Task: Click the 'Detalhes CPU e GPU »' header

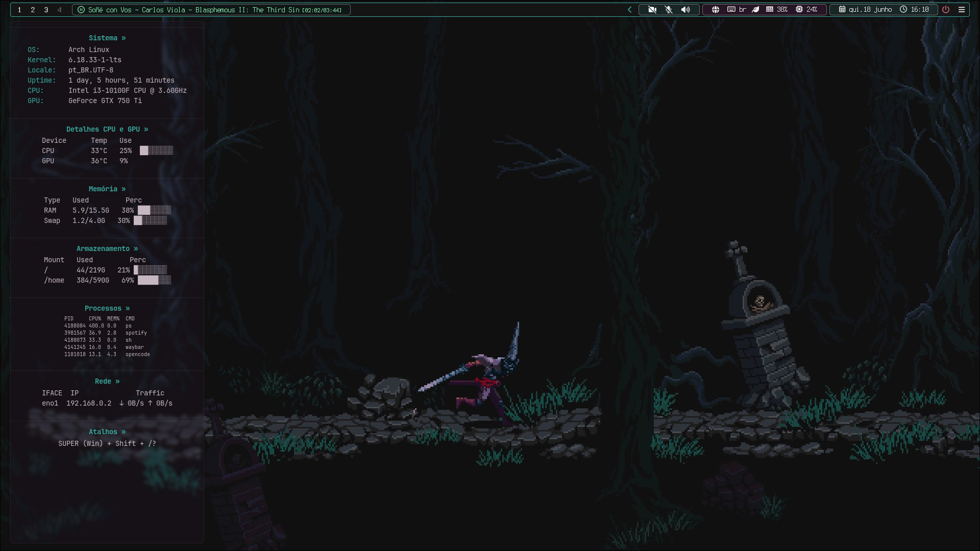Action: click(107, 129)
